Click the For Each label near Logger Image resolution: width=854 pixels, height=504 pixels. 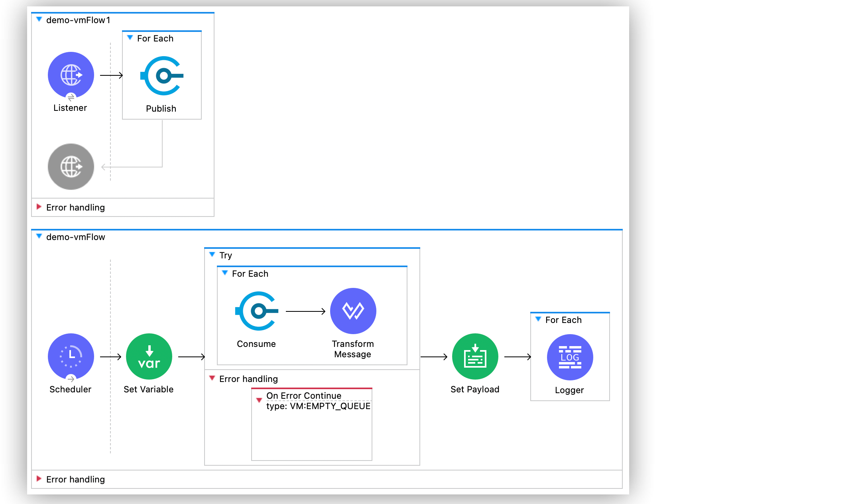pyautogui.click(x=563, y=319)
